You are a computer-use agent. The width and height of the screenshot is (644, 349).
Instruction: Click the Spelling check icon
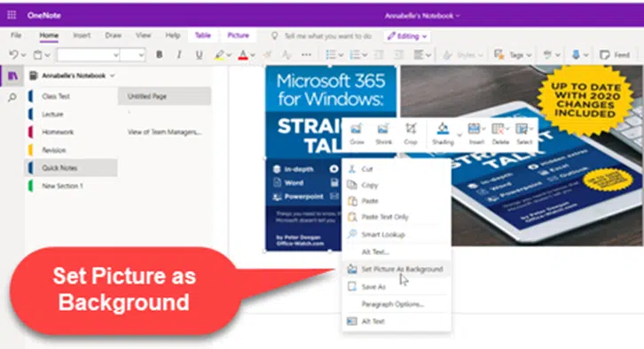pyautogui.click(x=547, y=55)
